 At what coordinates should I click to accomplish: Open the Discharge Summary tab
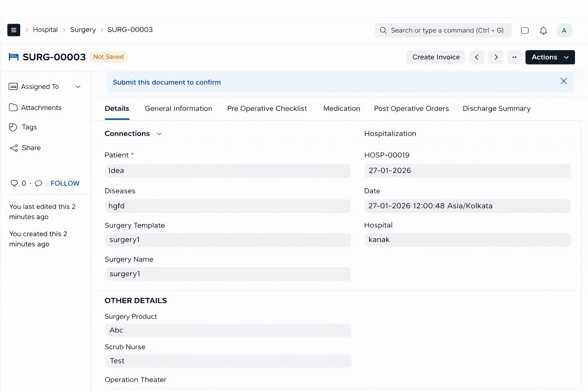(x=497, y=109)
